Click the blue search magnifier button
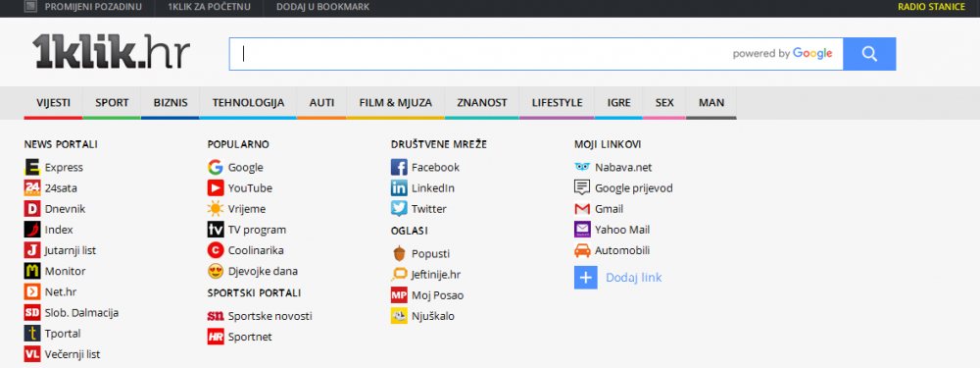 pyautogui.click(x=869, y=54)
